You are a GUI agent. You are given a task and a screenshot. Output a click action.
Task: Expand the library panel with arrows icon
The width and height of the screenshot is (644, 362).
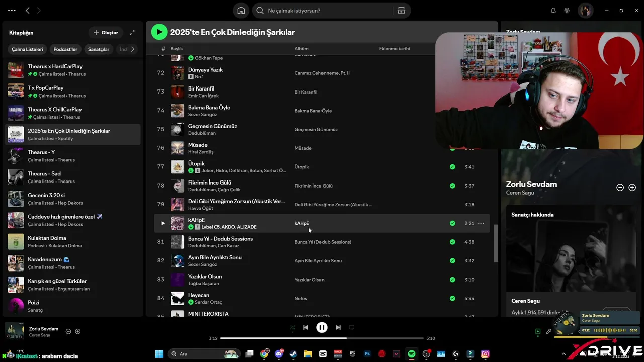[x=132, y=33]
